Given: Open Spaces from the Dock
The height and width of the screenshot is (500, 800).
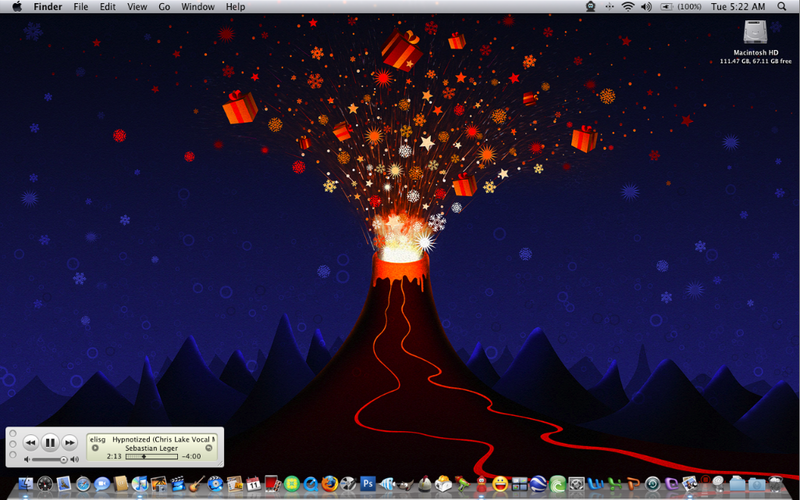Looking at the screenshot, I should (x=519, y=484).
